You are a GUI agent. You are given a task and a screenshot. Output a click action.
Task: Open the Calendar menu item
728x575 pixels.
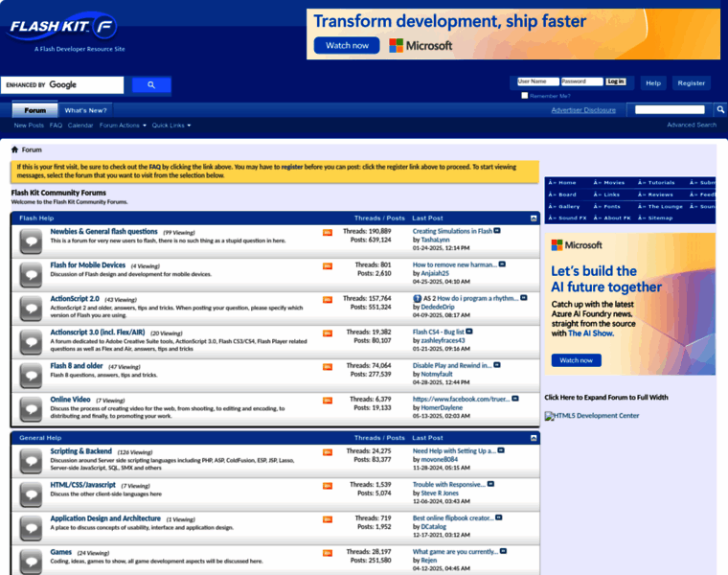click(80, 126)
